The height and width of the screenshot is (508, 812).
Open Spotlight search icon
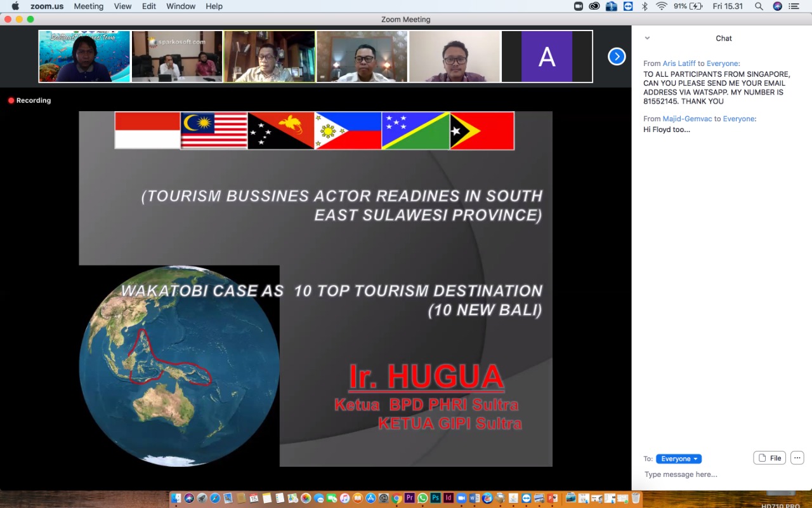[x=759, y=6]
